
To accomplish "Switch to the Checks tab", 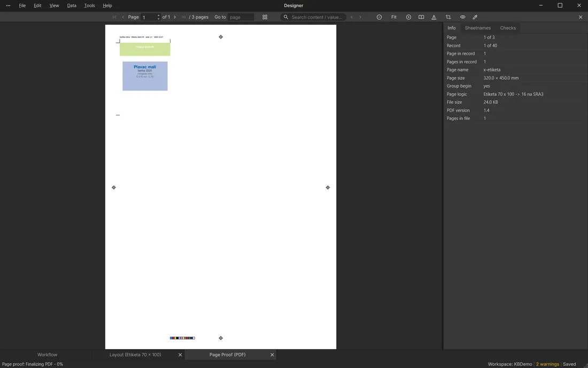I will click(x=508, y=28).
